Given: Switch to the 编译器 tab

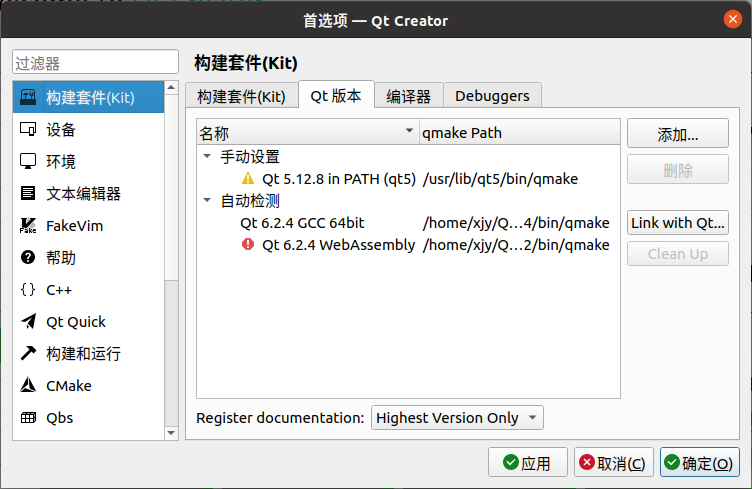Looking at the screenshot, I should [x=409, y=96].
